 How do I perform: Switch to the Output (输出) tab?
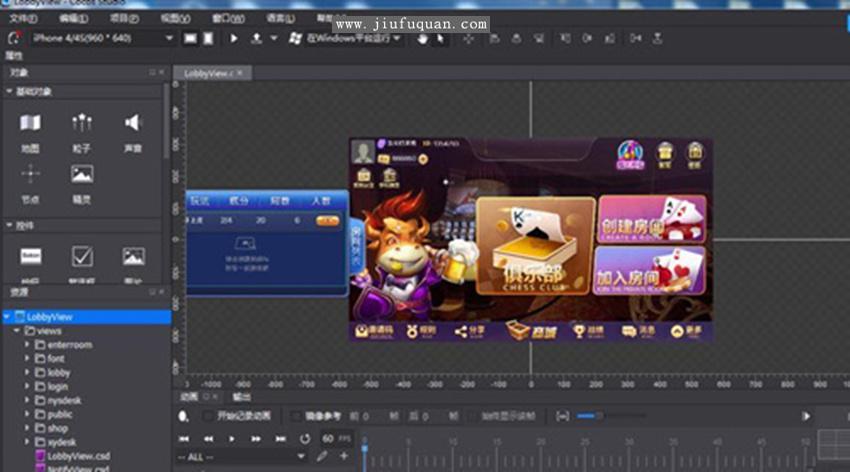(x=241, y=397)
